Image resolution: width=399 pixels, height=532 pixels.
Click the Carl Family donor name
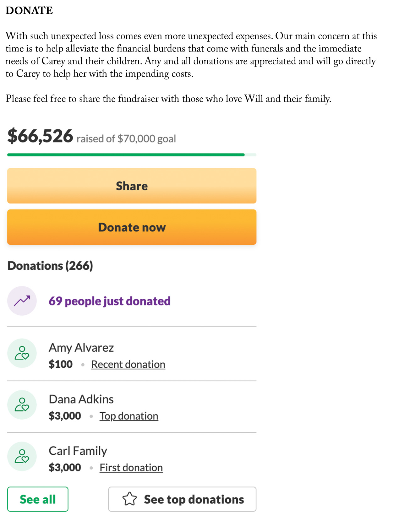[x=78, y=451]
